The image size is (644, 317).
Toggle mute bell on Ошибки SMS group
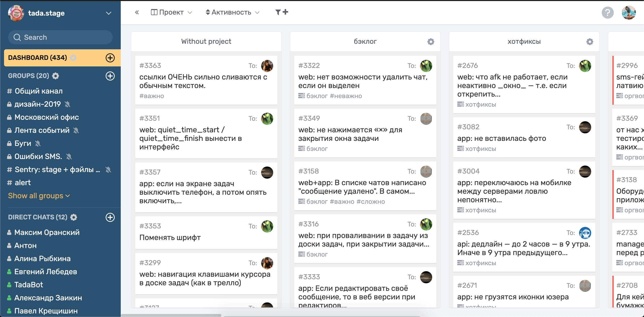click(69, 156)
